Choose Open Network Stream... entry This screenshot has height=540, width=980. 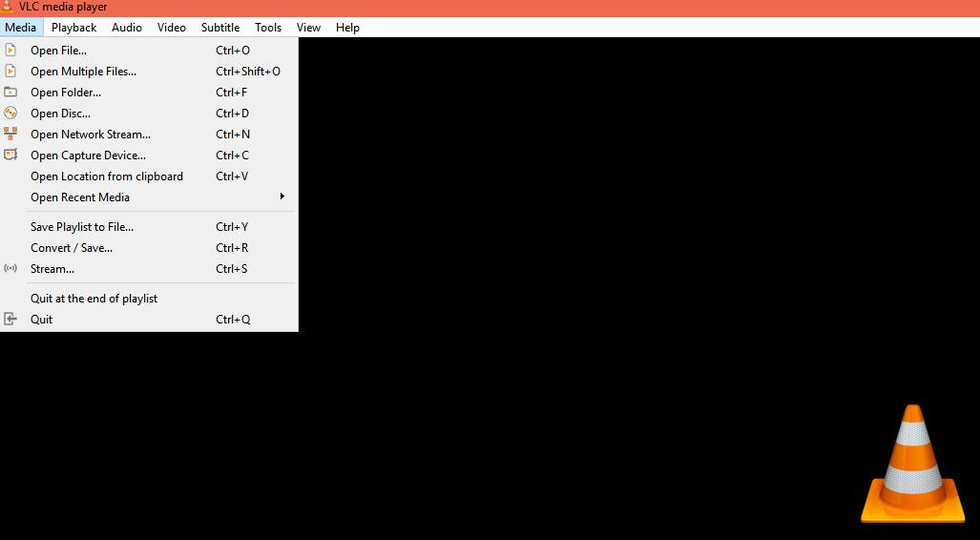pyautogui.click(x=149, y=135)
